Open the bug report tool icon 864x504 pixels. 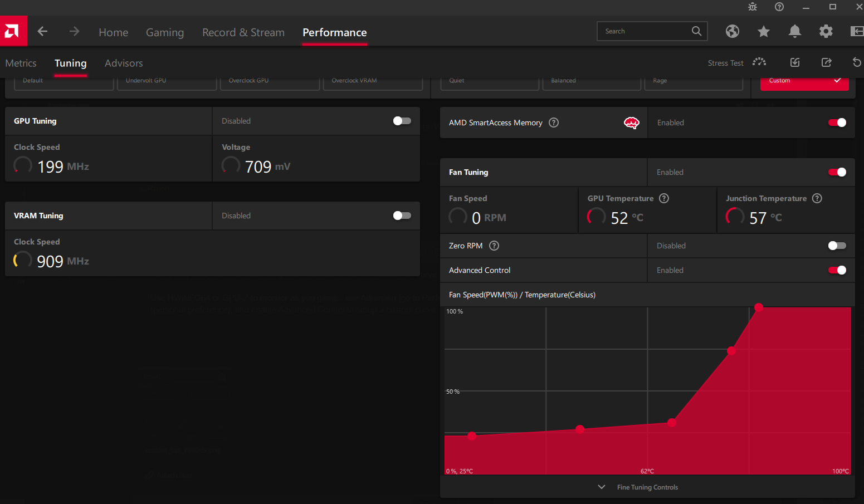click(x=753, y=7)
